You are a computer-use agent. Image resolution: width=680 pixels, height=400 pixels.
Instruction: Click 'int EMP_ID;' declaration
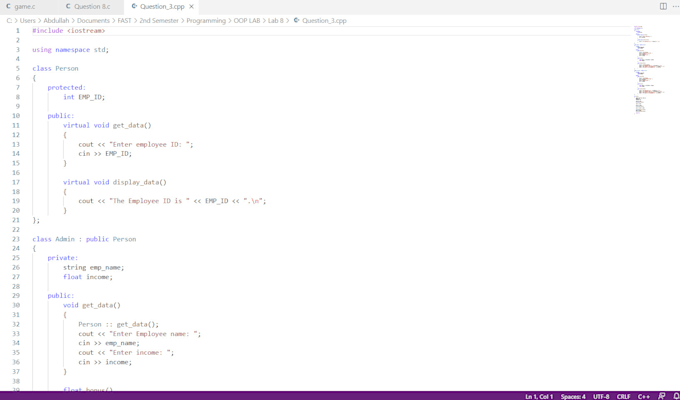(x=84, y=97)
